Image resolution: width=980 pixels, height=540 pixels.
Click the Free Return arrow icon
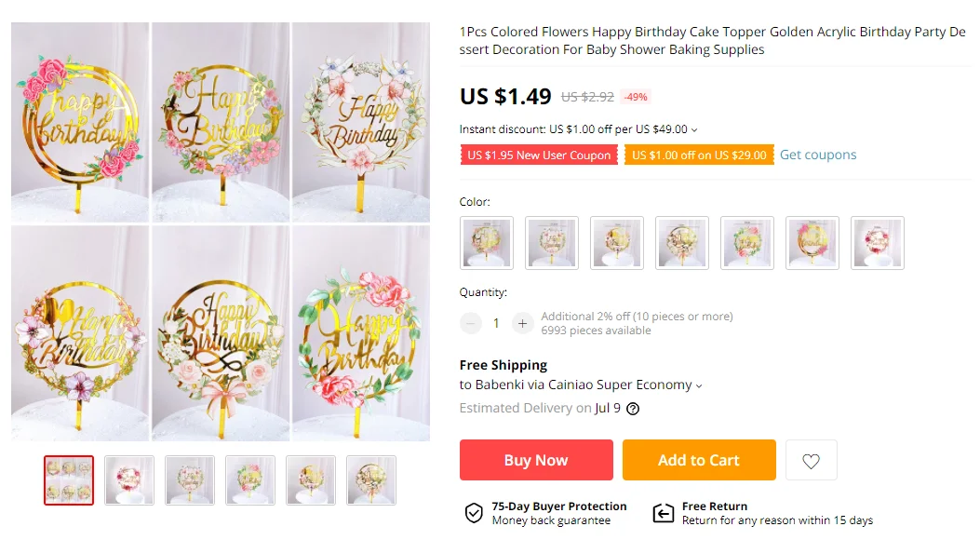663,513
